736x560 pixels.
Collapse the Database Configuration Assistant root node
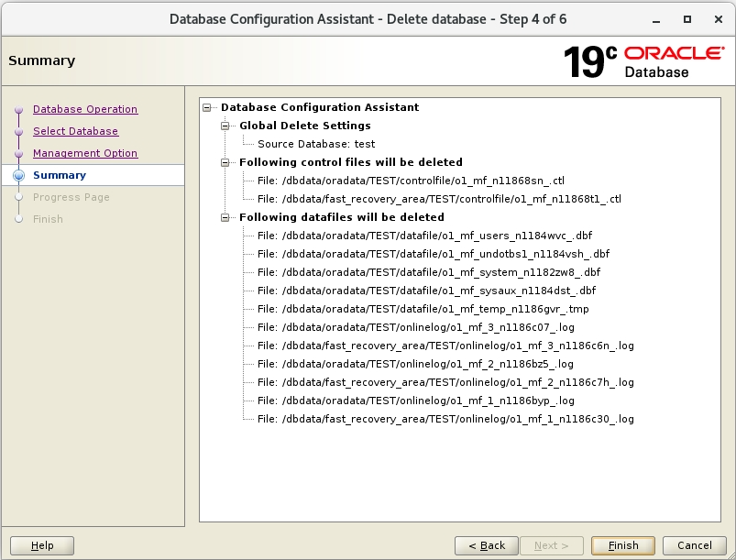pos(206,107)
